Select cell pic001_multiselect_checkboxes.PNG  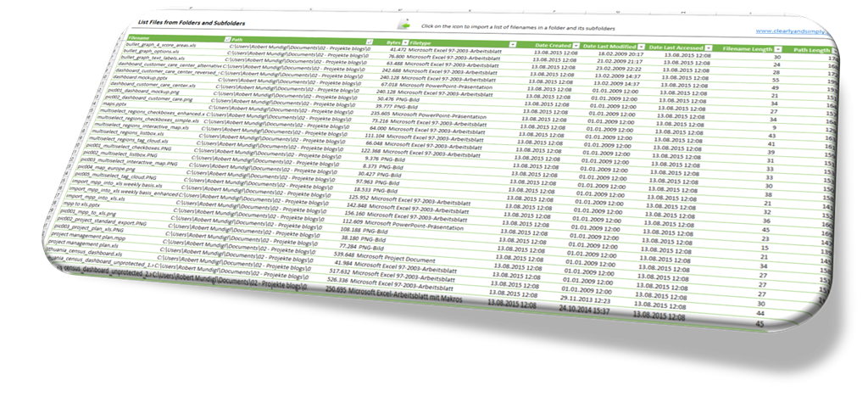[x=127, y=147]
